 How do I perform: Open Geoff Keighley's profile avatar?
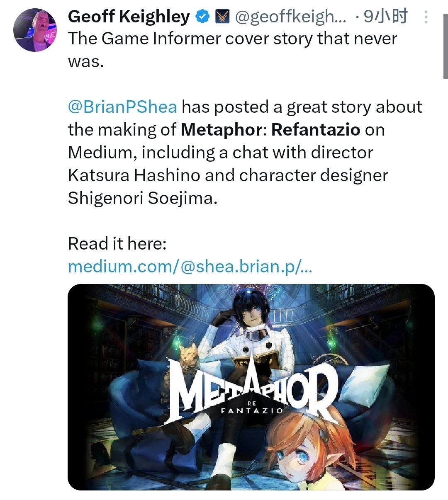(x=35, y=30)
